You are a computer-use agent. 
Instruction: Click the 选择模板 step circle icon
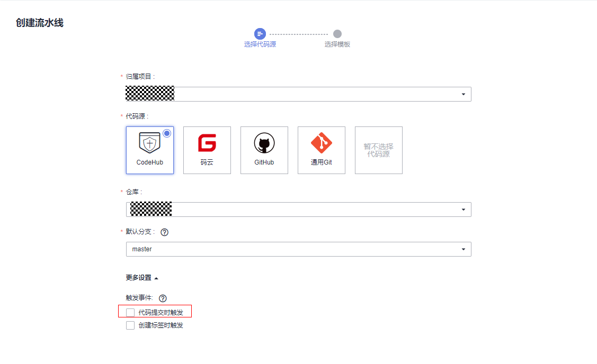(337, 34)
